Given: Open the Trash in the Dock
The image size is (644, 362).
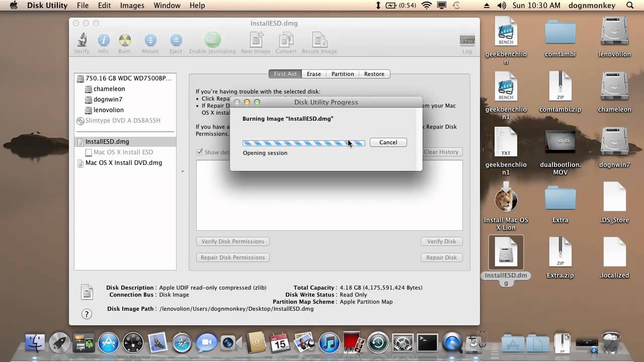Looking at the screenshot, I should (611, 342).
